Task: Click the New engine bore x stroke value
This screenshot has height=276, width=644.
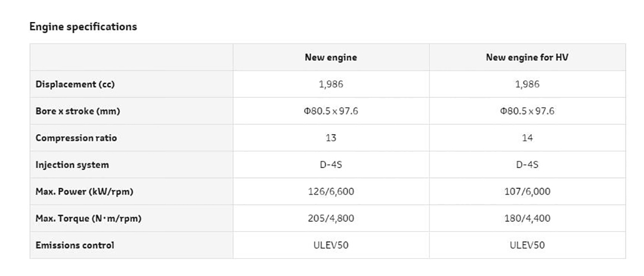Action: coord(331,111)
